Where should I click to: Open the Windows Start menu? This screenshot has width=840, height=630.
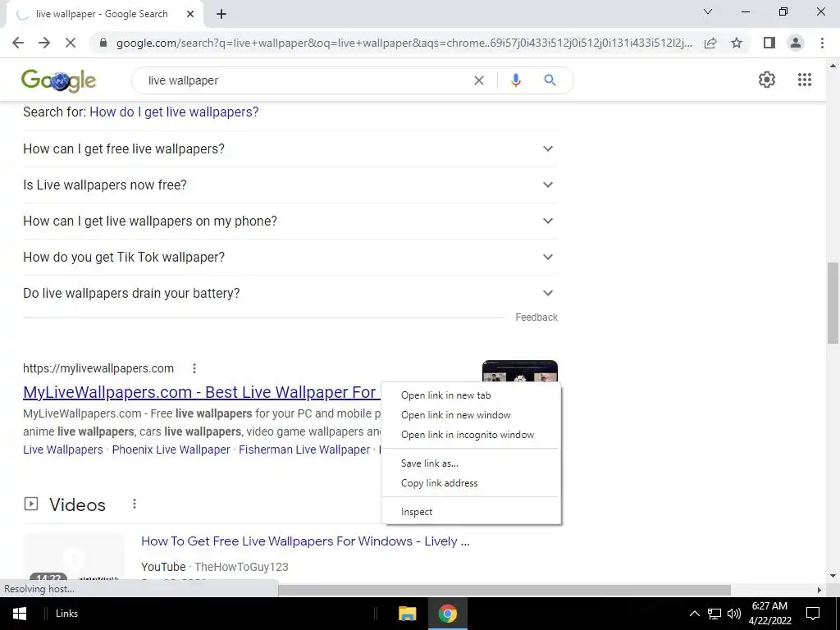20,614
